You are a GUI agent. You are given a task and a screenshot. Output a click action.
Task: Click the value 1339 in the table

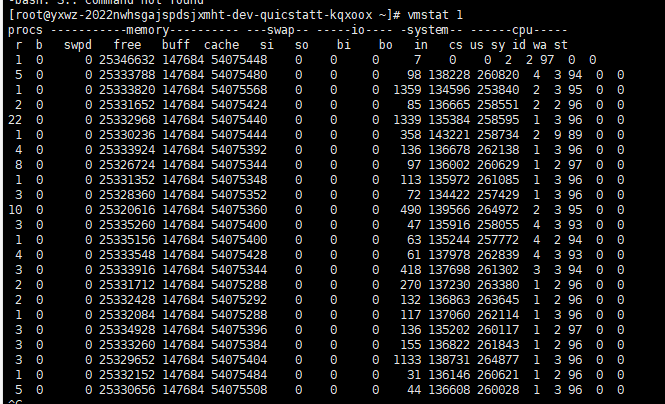[407, 120]
